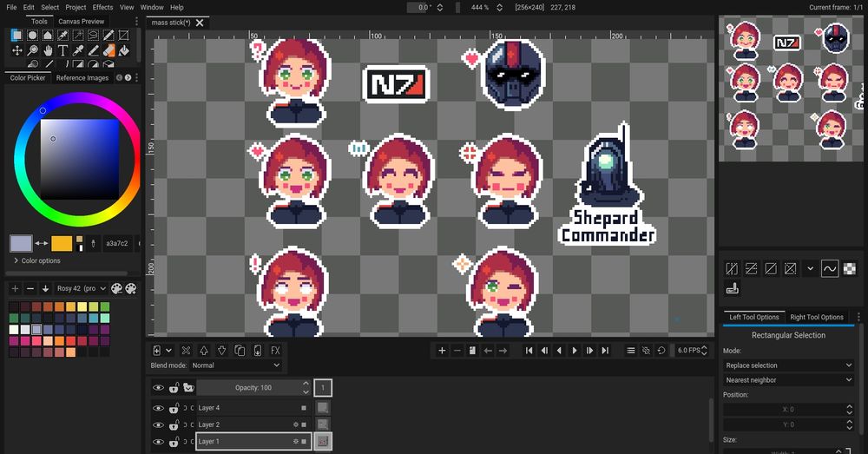Viewport: 868px width, 454px height.
Task: Click the hex color field a3a7c2
Action: (x=117, y=244)
